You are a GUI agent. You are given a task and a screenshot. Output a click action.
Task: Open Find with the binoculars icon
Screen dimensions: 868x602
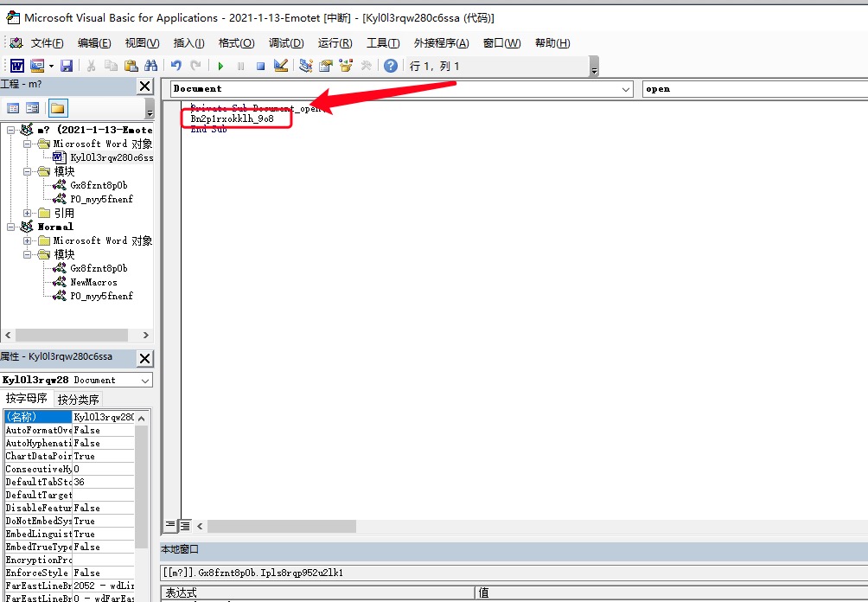150,66
